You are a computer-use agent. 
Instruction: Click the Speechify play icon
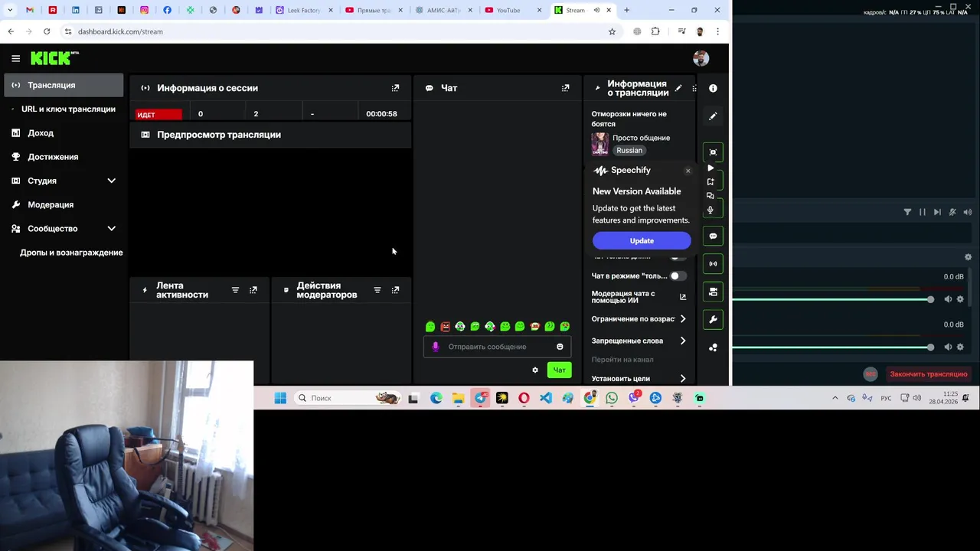pos(710,168)
